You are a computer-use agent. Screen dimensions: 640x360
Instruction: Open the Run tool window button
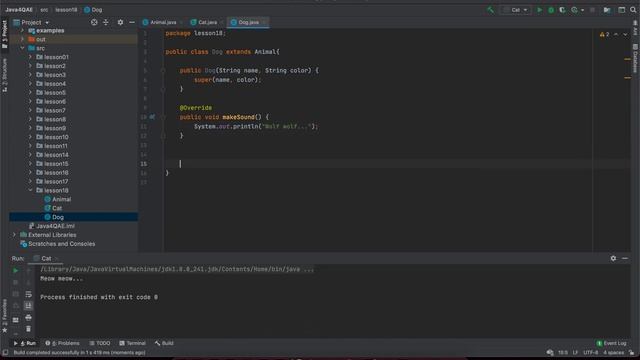pyautogui.click(x=24, y=343)
